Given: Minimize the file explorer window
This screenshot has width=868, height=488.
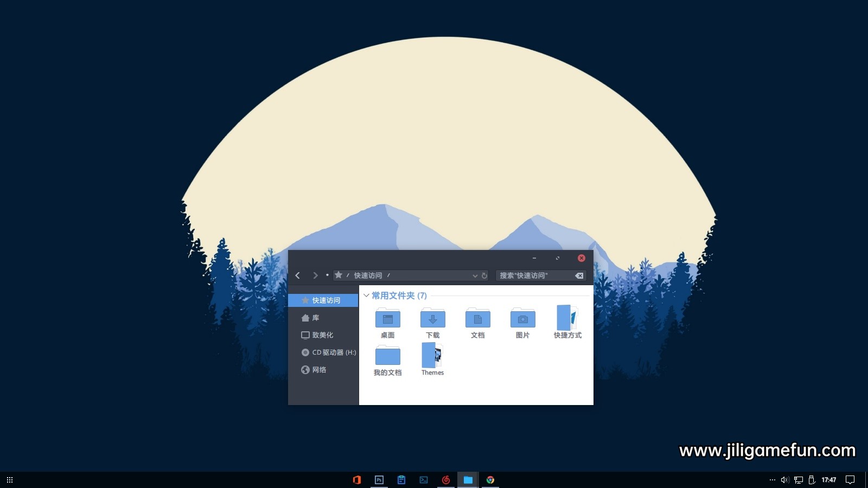Looking at the screenshot, I should (x=534, y=258).
